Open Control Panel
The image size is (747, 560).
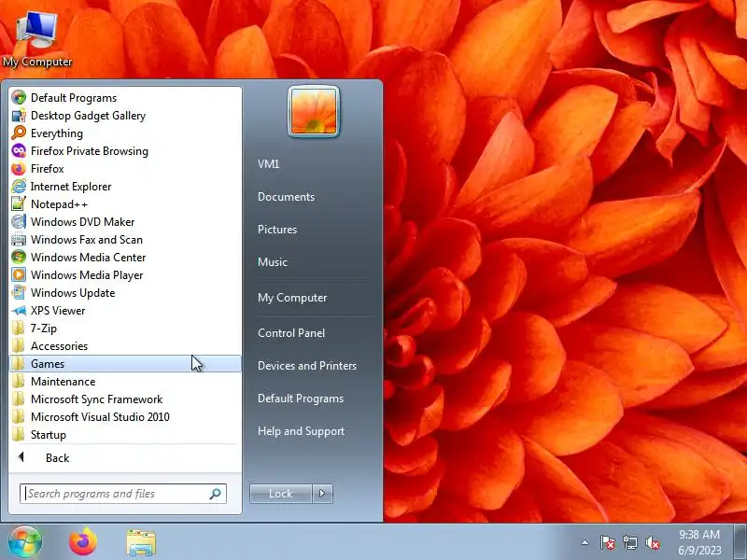(x=291, y=333)
